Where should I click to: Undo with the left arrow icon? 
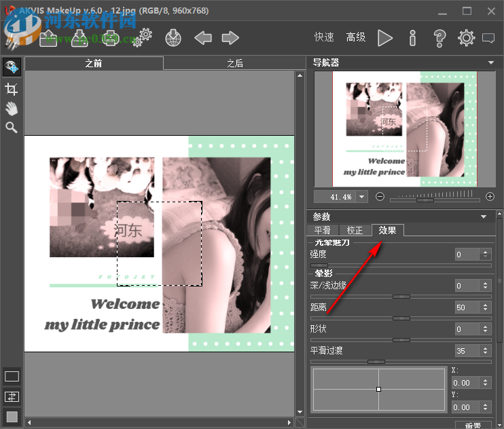[x=203, y=38]
